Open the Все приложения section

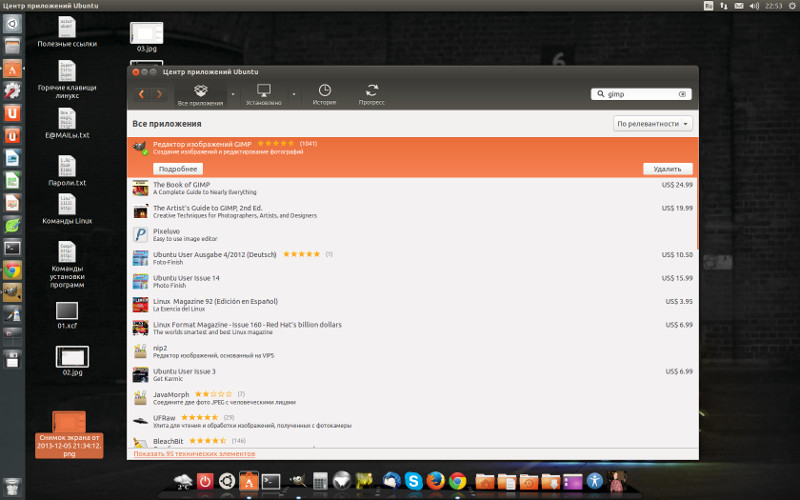(201, 95)
